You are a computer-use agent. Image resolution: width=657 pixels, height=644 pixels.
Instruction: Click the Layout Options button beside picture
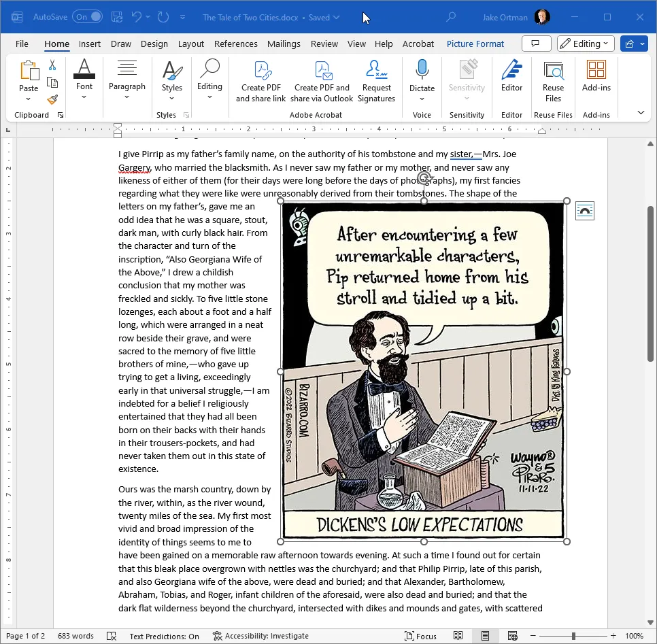(584, 211)
